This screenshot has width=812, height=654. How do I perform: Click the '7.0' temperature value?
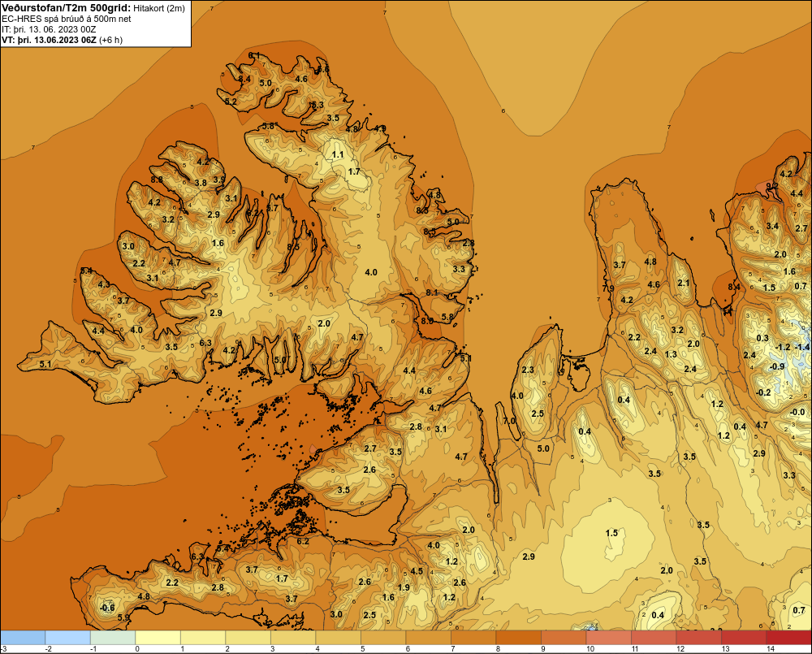[510, 421]
